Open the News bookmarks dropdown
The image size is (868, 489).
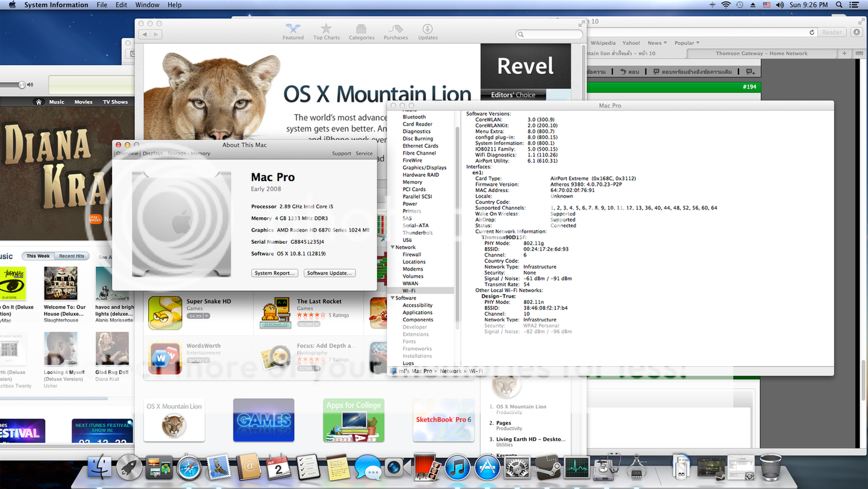pyautogui.click(x=657, y=43)
